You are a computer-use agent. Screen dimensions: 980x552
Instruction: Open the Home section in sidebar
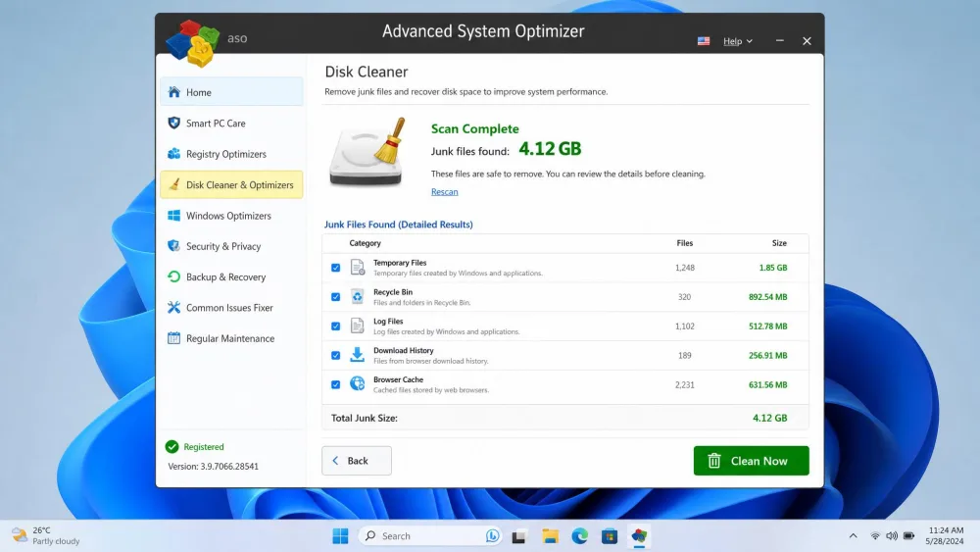pyautogui.click(x=231, y=92)
